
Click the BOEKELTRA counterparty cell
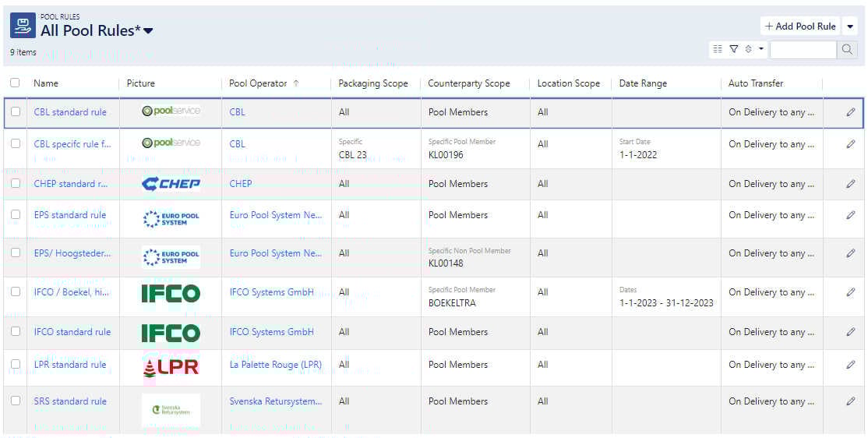(x=452, y=303)
